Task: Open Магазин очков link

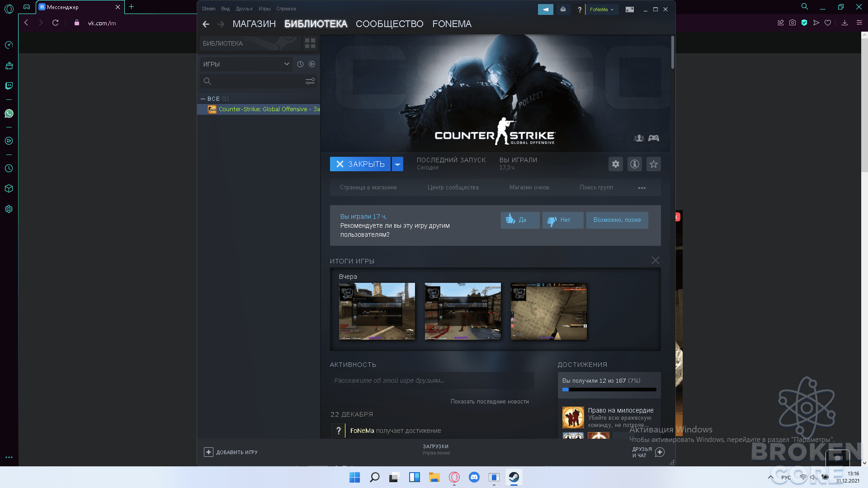Action: (529, 188)
